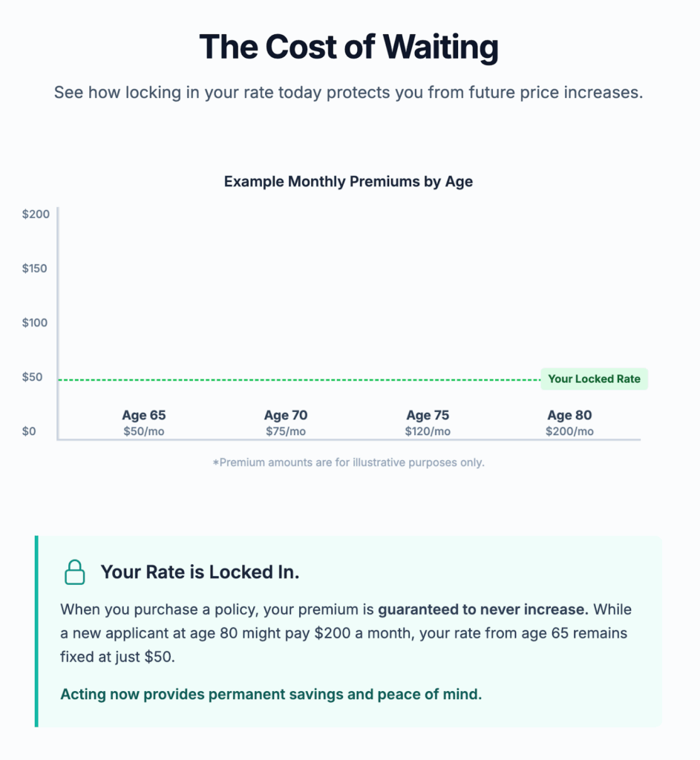Click "The Cost of Waiting" heading
The height and width of the screenshot is (760, 700).
click(349, 47)
